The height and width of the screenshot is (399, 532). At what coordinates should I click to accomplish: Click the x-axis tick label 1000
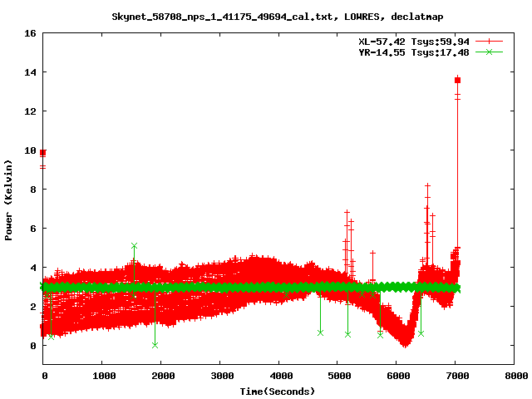pos(104,376)
